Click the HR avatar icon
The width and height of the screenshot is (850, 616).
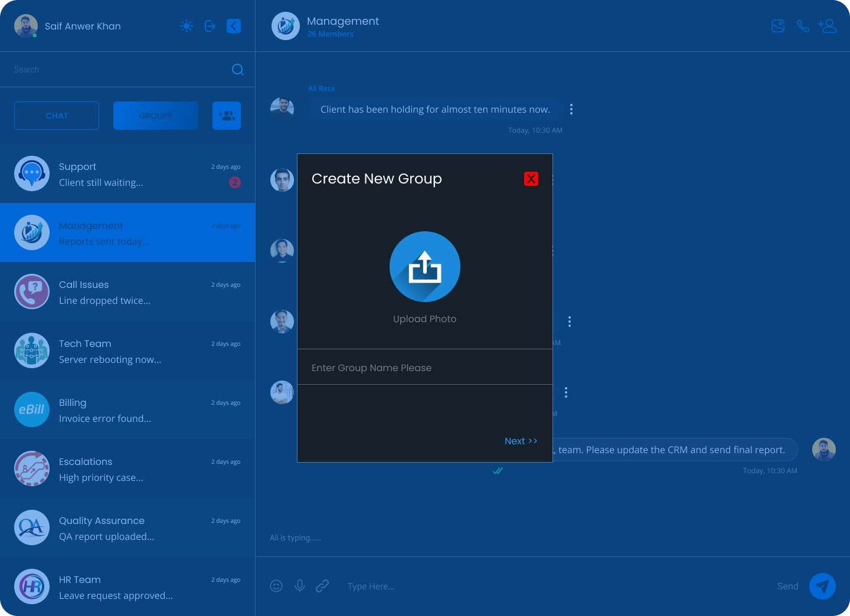coord(32,586)
